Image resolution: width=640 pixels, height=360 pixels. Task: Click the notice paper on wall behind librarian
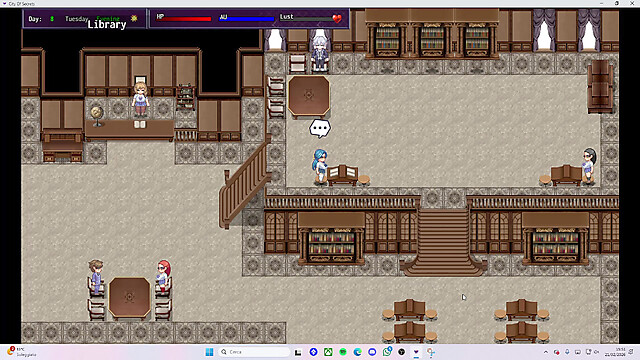140,79
